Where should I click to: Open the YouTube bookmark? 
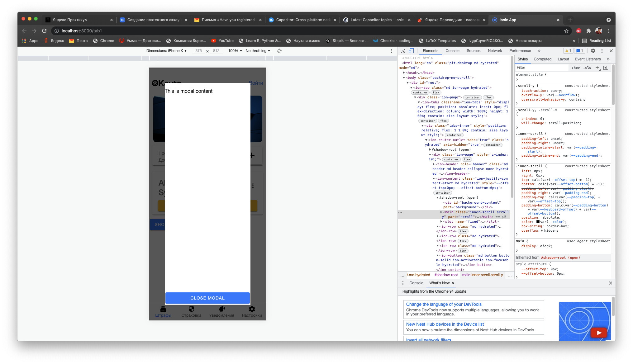coord(222,41)
